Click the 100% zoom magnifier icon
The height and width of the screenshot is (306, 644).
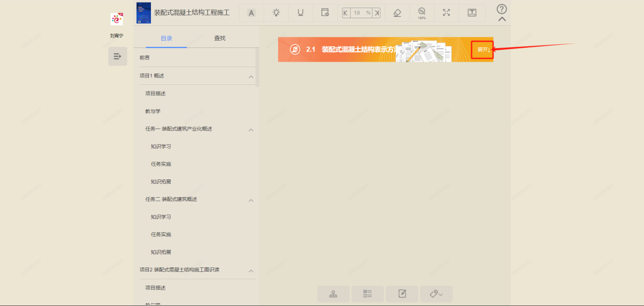pyautogui.click(x=422, y=13)
